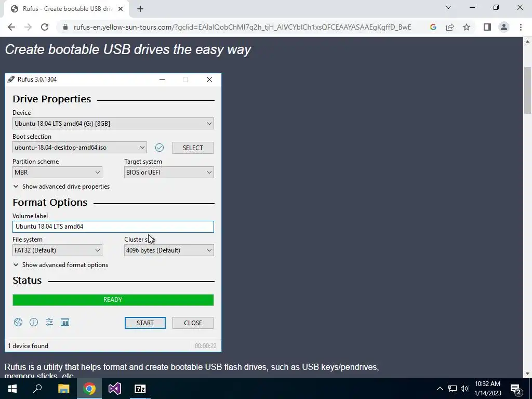Screen dimensions: 532x399
Task: Show the Rufus log icon
Action: point(65,322)
